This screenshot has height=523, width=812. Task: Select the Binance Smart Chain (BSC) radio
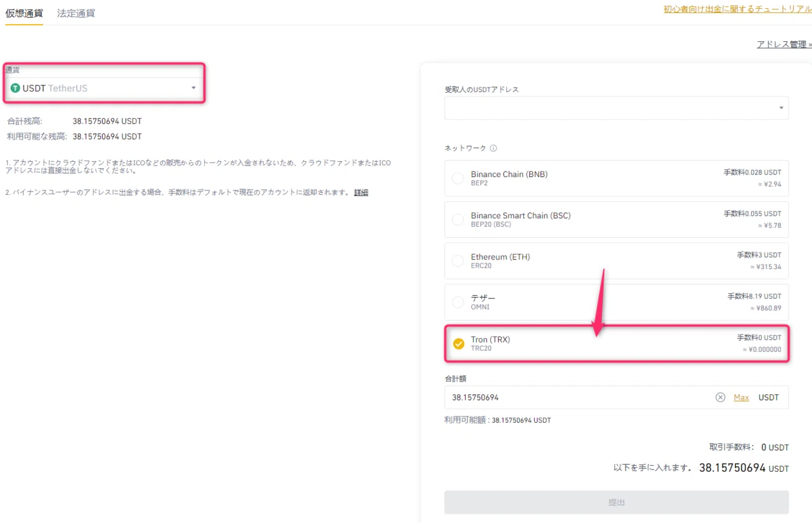click(x=458, y=220)
